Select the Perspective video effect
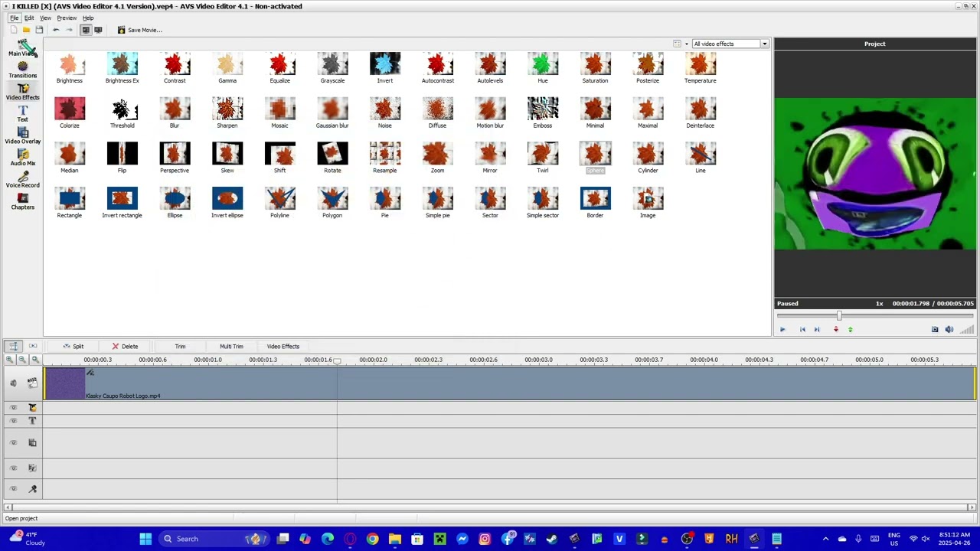 [175, 158]
